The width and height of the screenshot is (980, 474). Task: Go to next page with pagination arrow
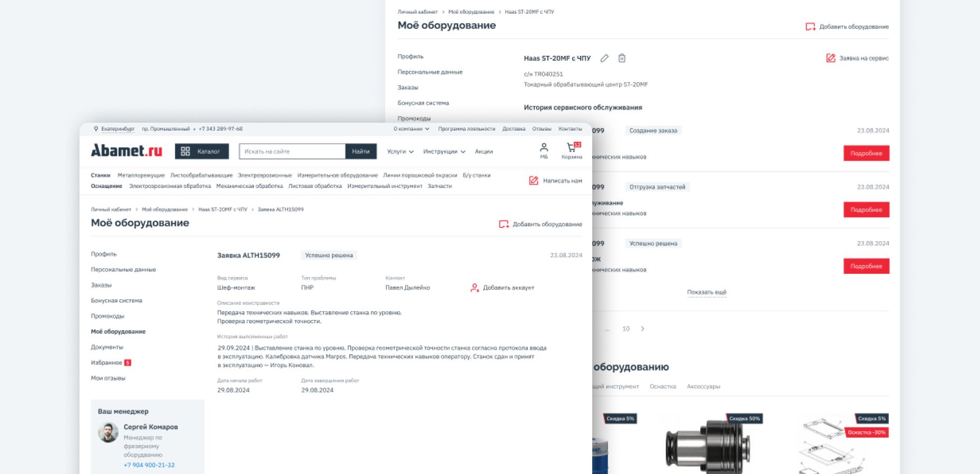pos(642,329)
